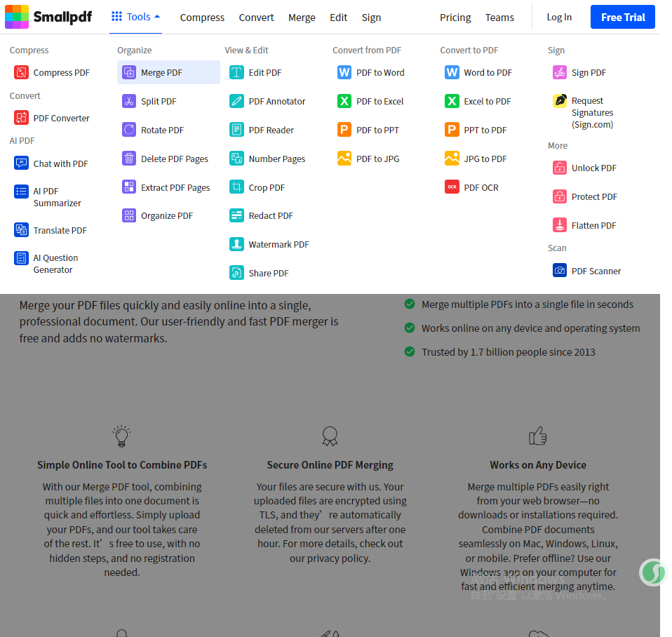672x637 pixels.
Task: Click the Crop PDF icon
Action: 236,187
